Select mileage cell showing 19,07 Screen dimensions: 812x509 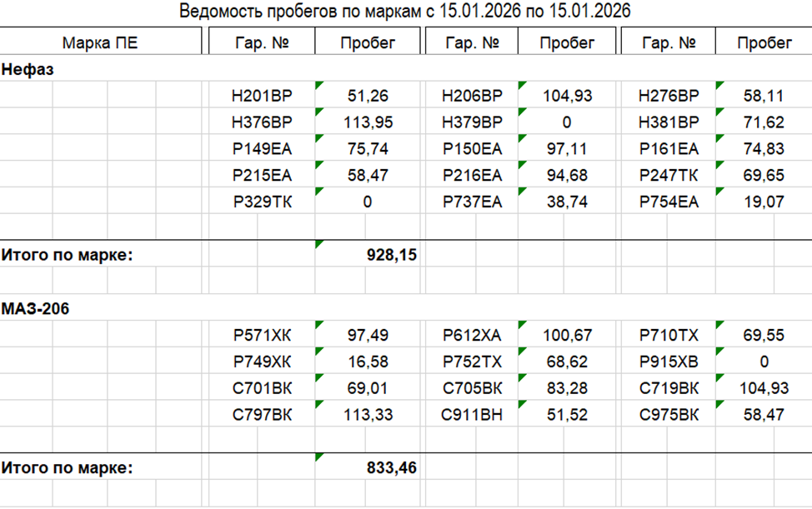pos(764,202)
